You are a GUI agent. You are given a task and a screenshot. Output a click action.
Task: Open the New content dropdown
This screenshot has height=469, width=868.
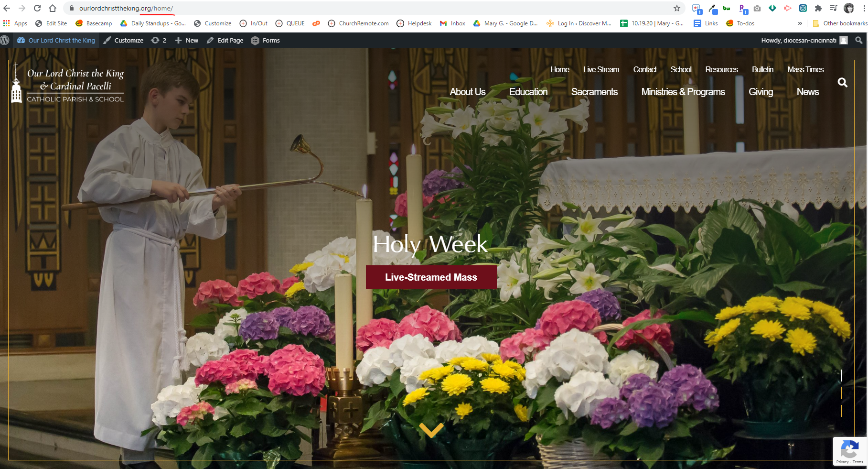coord(187,41)
